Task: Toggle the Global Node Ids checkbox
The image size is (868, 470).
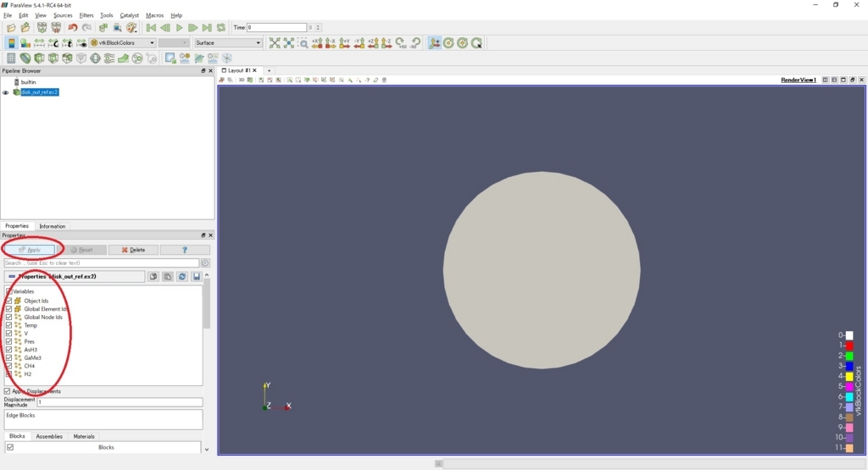Action: (8, 318)
